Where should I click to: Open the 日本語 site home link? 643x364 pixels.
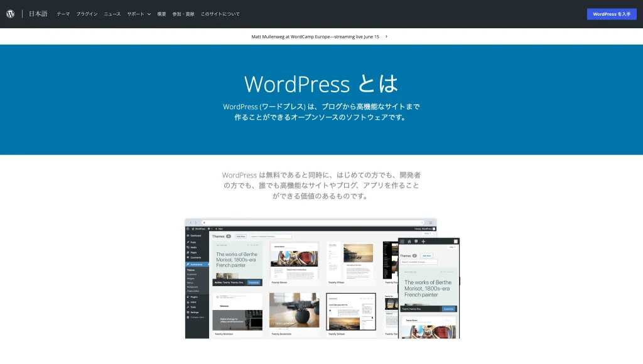point(38,14)
